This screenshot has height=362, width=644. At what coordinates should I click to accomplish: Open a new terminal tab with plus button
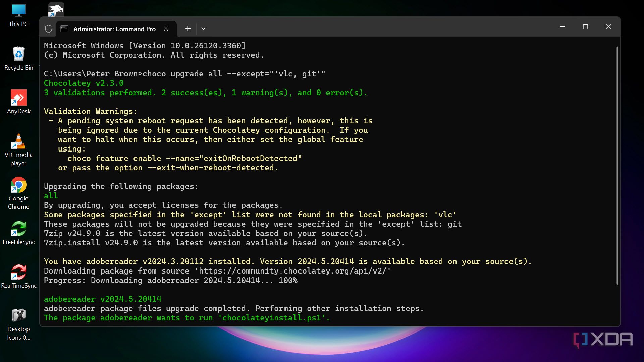pos(188,29)
